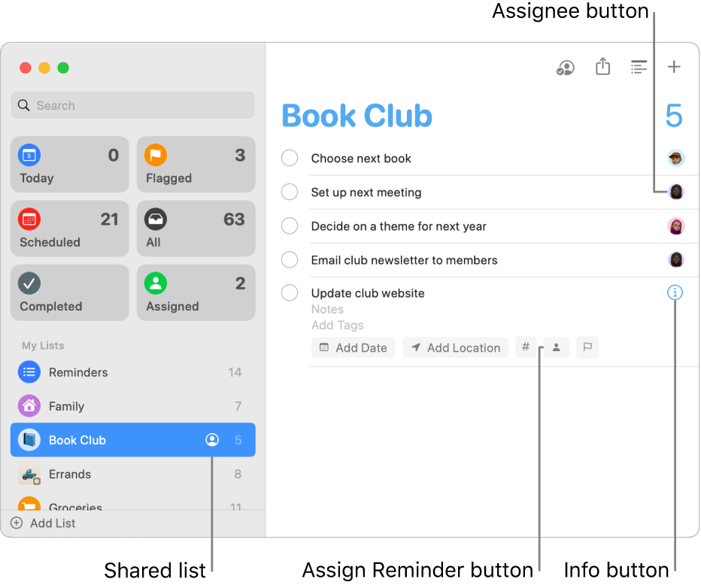Share the Book Club list via share icon
This screenshot has height=588, width=701.
click(x=602, y=67)
